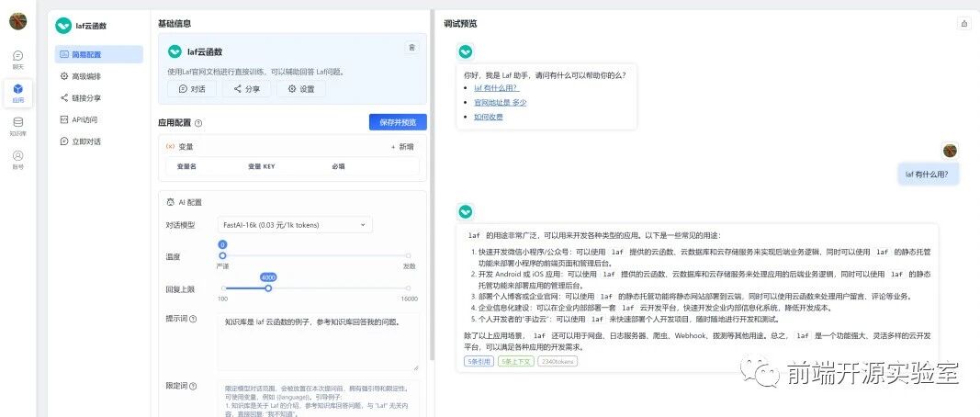Click the user avatar above the 'laf 有什么用?' bubble
Screen dimensions: 980x417
coord(950,150)
